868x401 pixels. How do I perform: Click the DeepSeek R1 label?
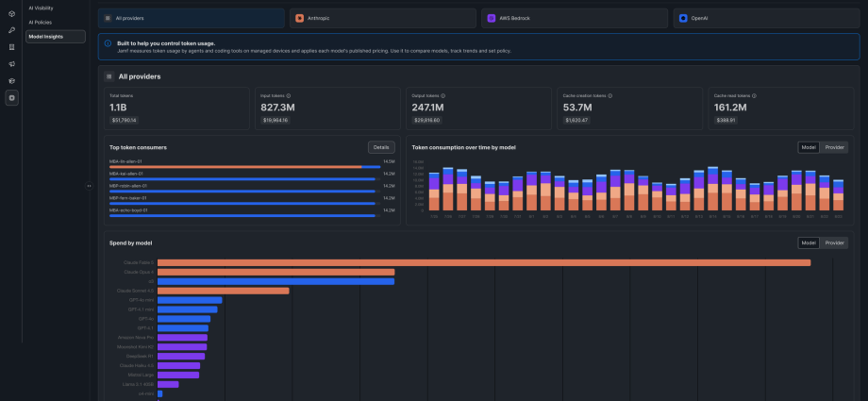[140, 356]
